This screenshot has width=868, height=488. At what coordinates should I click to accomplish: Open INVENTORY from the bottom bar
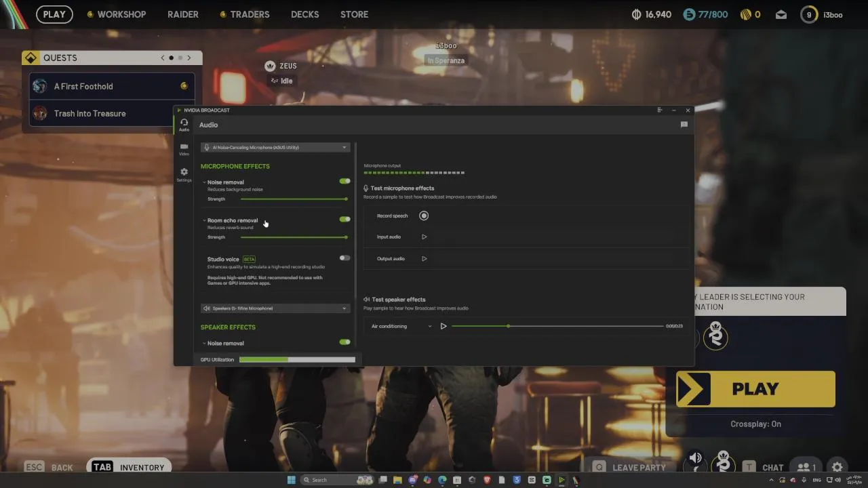[129, 467]
